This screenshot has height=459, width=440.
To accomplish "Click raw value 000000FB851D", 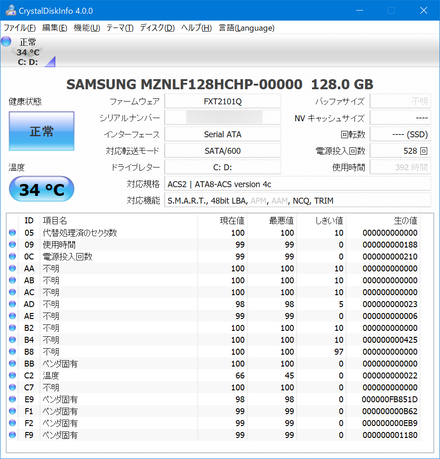I will [390, 399].
